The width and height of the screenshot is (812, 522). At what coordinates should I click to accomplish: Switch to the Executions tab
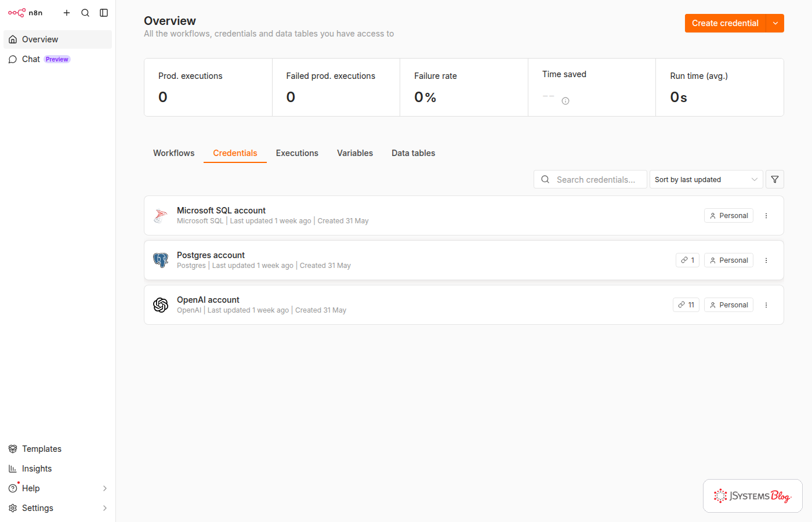297,153
